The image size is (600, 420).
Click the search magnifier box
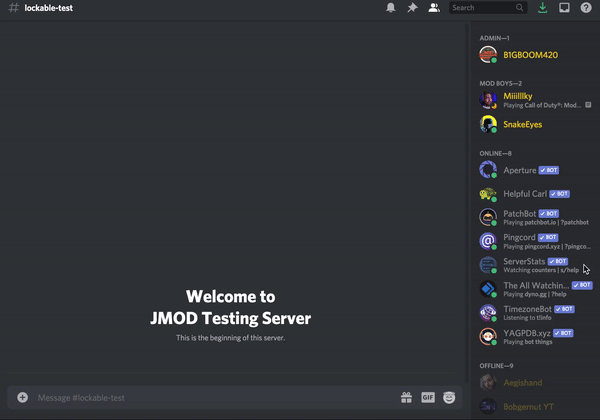pyautogui.click(x=488, y=8)
